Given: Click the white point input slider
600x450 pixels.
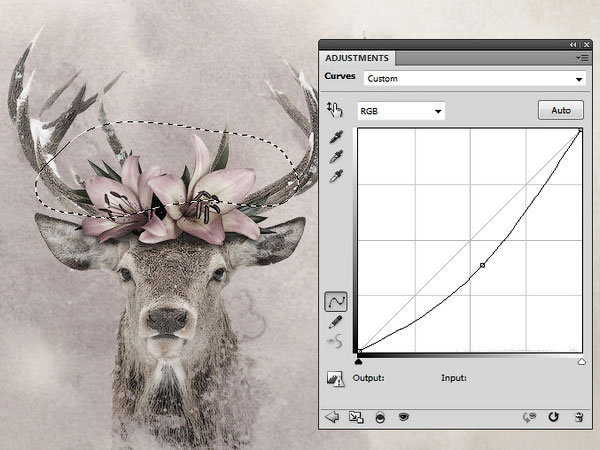Looking at the screenshot, I should point(582,362).
